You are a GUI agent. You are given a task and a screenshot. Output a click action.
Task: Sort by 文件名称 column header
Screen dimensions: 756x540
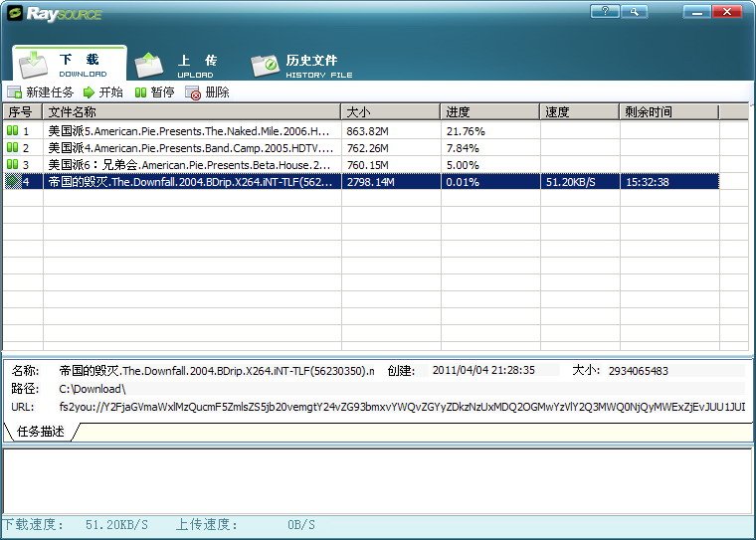[x=191, y=111]
